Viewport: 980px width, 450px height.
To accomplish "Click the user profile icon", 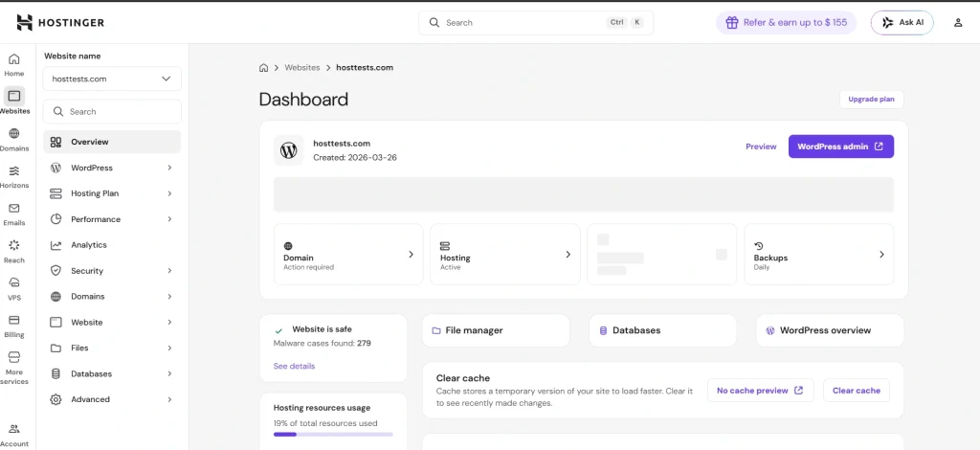I will point(958,23).
